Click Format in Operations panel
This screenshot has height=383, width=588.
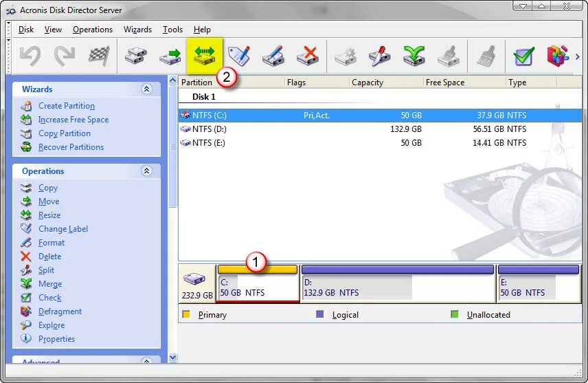click(x=52, y=243)
